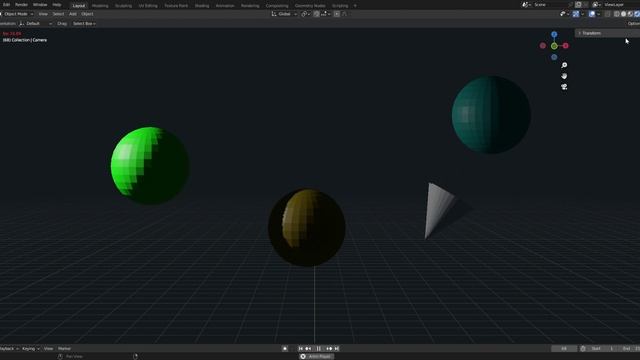This screenshot has height=360, width=640.
Task: Toggle viewport overlays display
Action: [592, 14]
